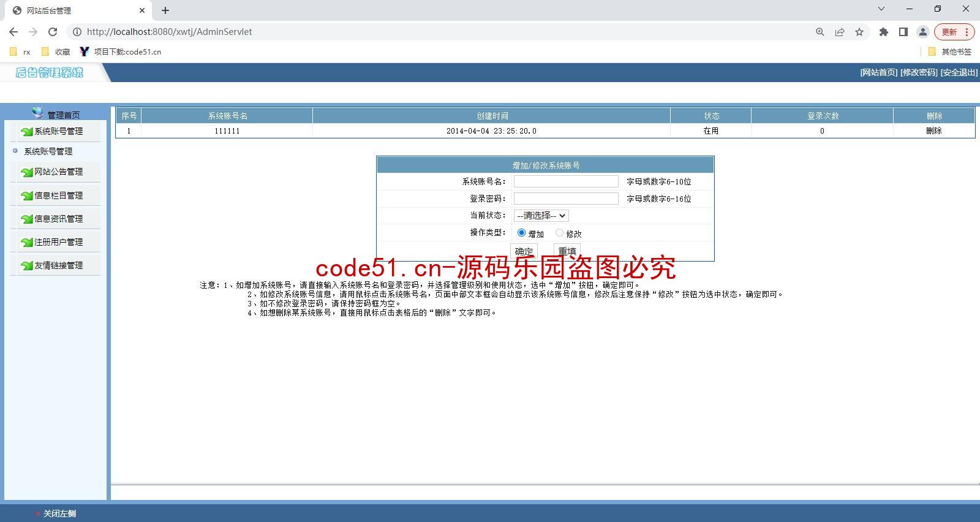
Task: Click 在用 status cell
Action: click(x=710, y=131)
